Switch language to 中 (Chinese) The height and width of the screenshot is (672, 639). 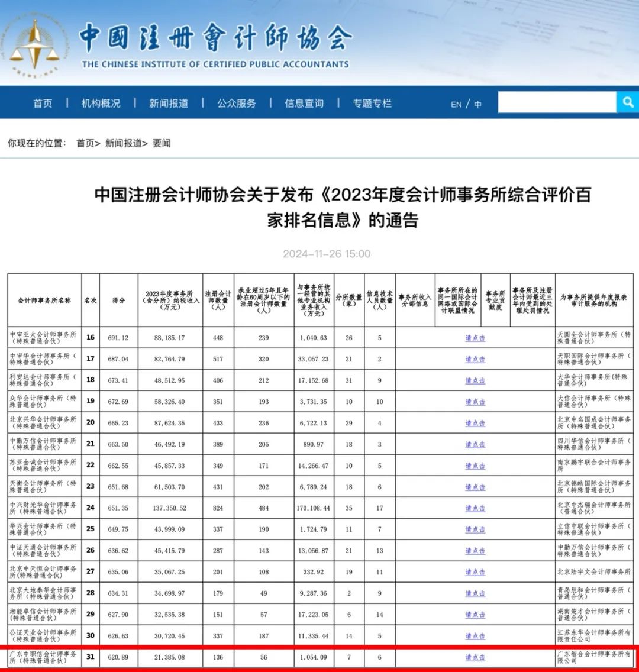(x=477, y=104)
